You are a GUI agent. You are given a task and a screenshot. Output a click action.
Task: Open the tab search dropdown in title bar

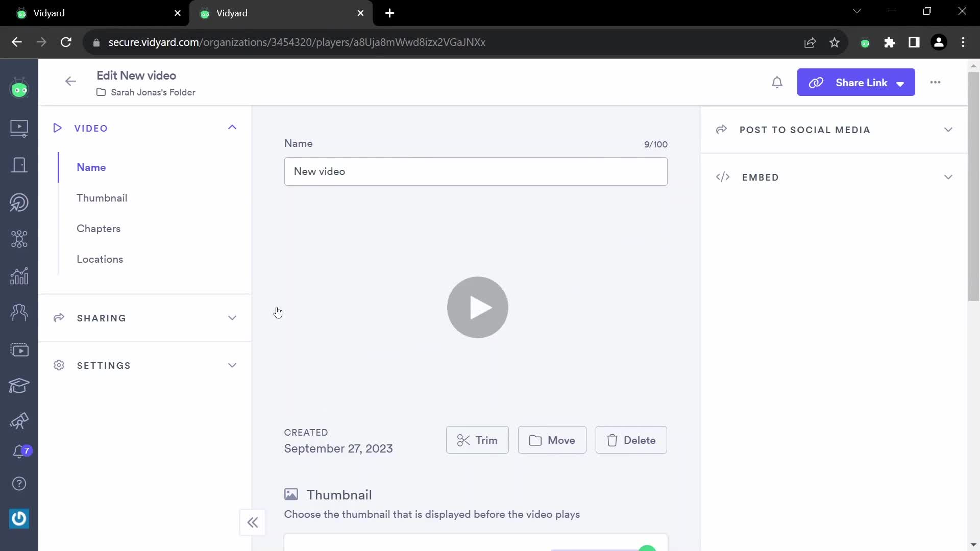point(857,11)
